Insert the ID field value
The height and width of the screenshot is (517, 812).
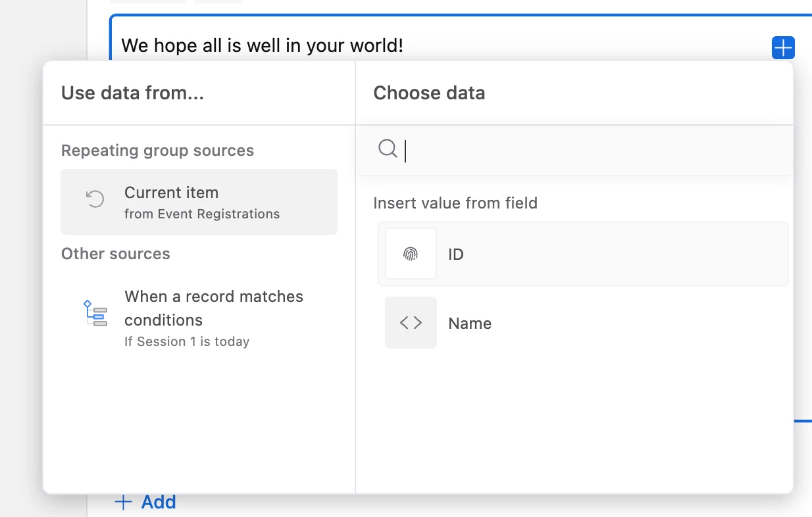click(x=583, y=254)
